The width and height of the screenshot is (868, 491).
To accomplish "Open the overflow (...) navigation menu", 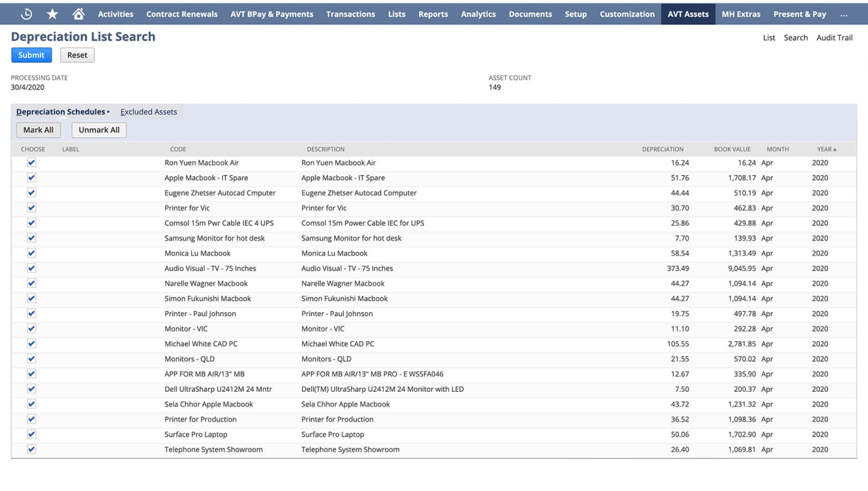I will pyautogui.click(x=844, y=14).
